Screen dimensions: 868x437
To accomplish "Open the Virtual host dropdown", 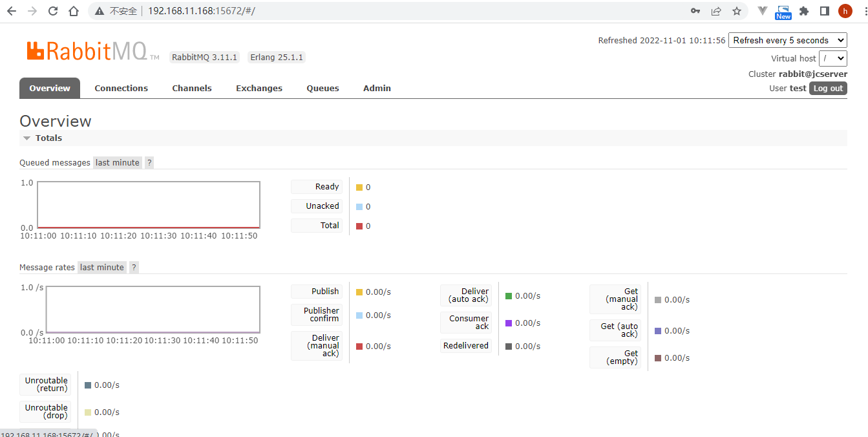I will (832, 58).
